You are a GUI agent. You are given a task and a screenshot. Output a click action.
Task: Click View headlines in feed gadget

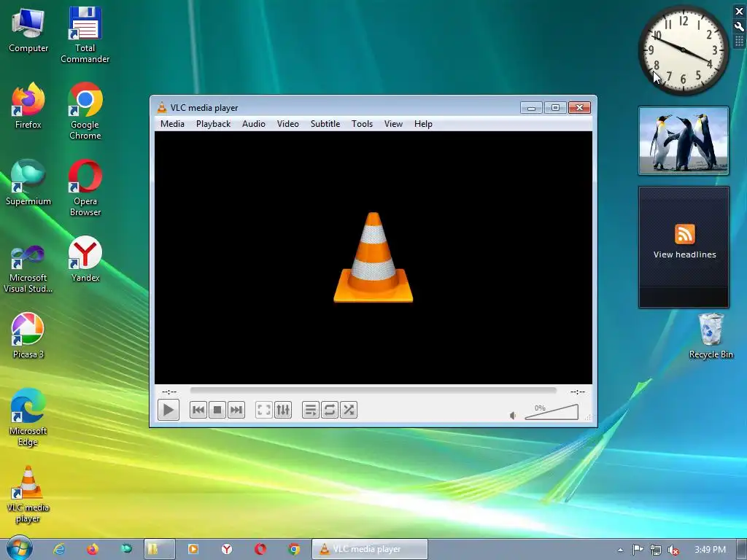pyautogui.click(x=684, y=254)
